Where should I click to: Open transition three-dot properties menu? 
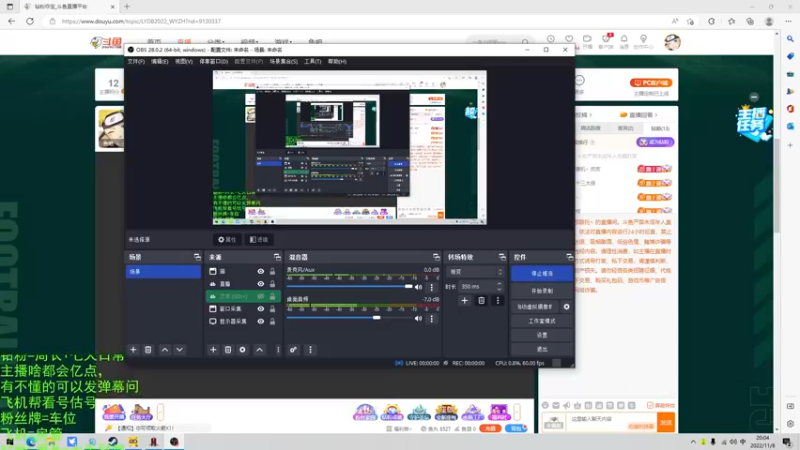click(498, 301)
